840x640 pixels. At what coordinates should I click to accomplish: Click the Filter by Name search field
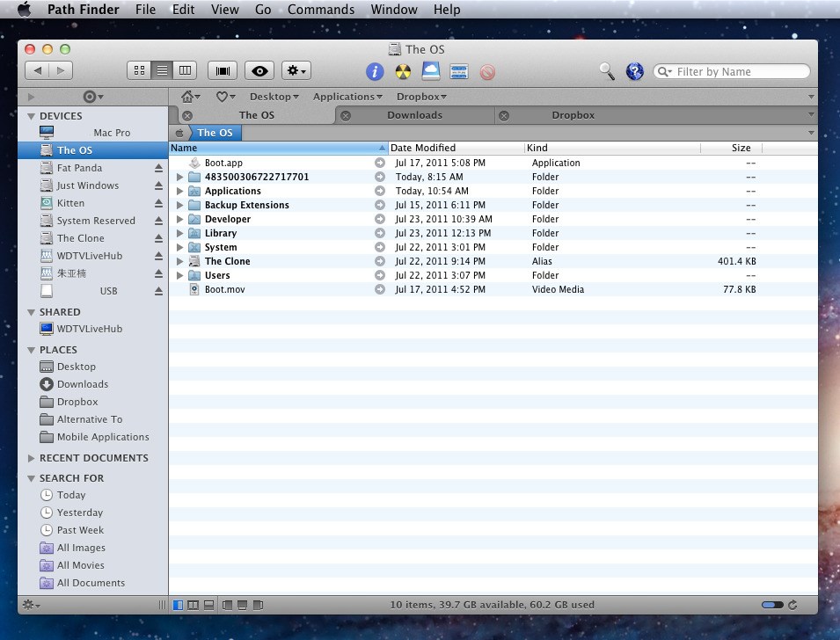pos(731,71)
